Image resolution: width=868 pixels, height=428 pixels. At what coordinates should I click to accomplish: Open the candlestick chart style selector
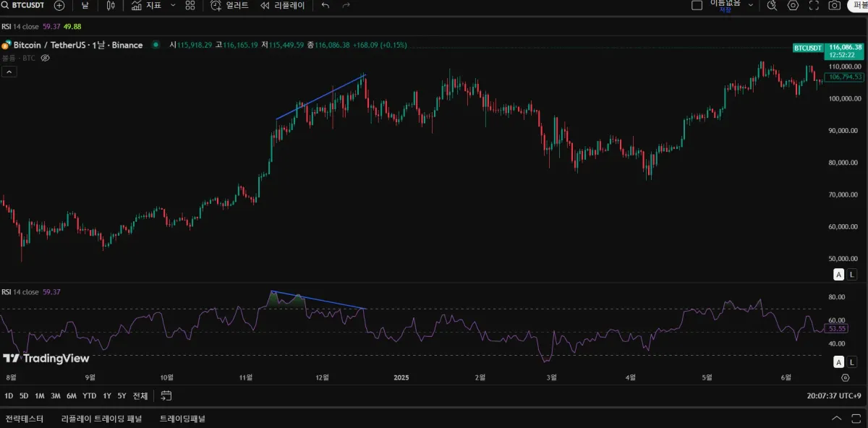(111, 5)
